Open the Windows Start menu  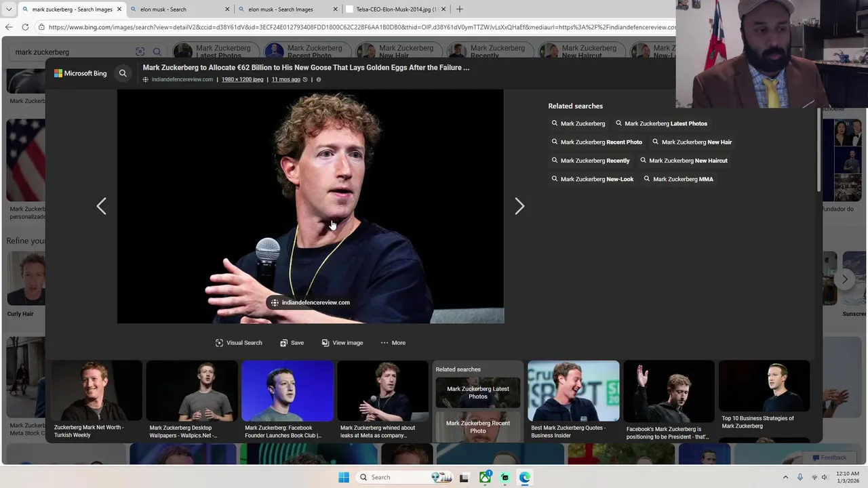(344, 477)
